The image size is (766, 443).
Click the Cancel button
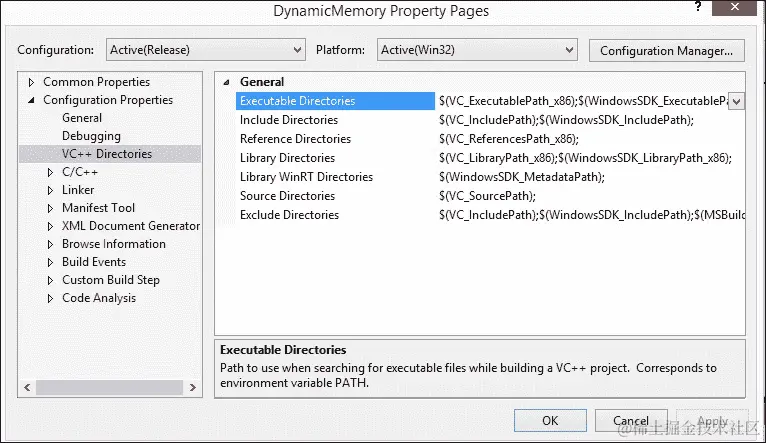point(631,421)
